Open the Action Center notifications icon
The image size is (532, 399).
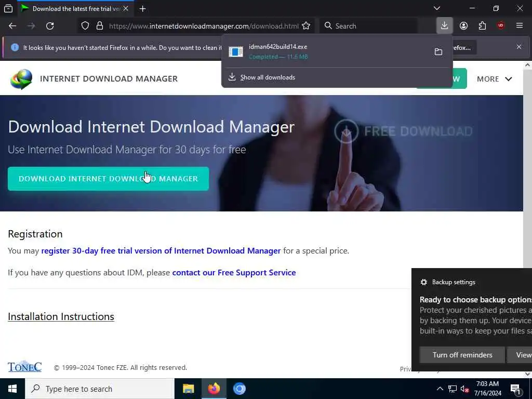[515, 389]
